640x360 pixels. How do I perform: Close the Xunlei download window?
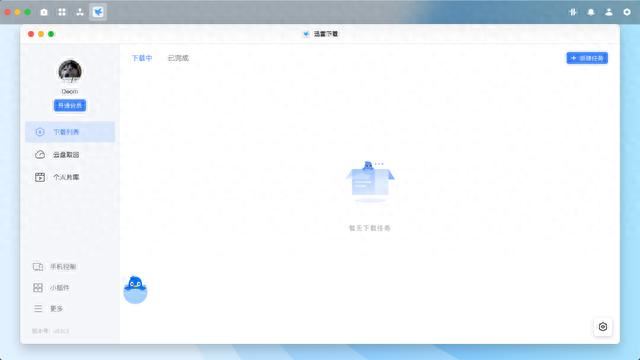pos(31,34)
